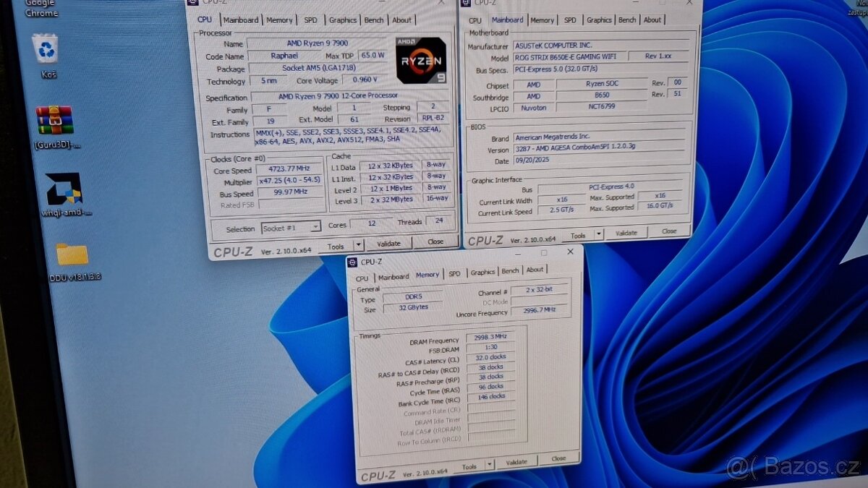Open Google Chrome desktop shortcut

[x=41, y=8]
